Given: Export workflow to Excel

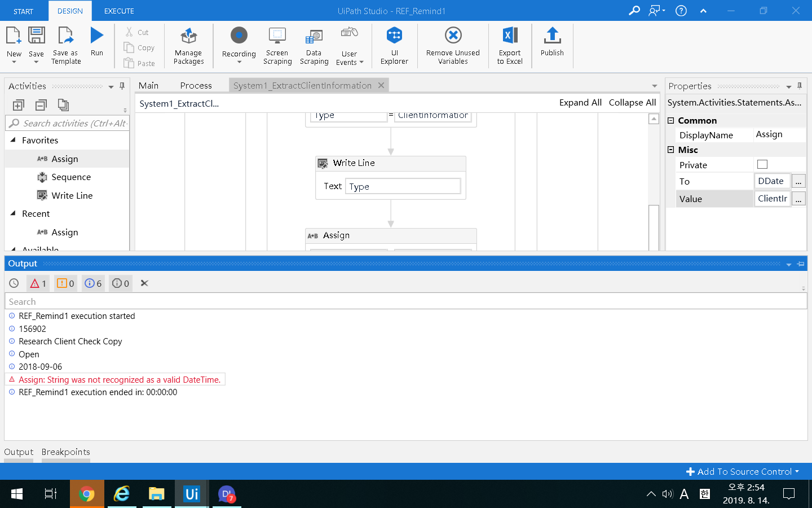Looking at the screenshot, I should (510, 46).
